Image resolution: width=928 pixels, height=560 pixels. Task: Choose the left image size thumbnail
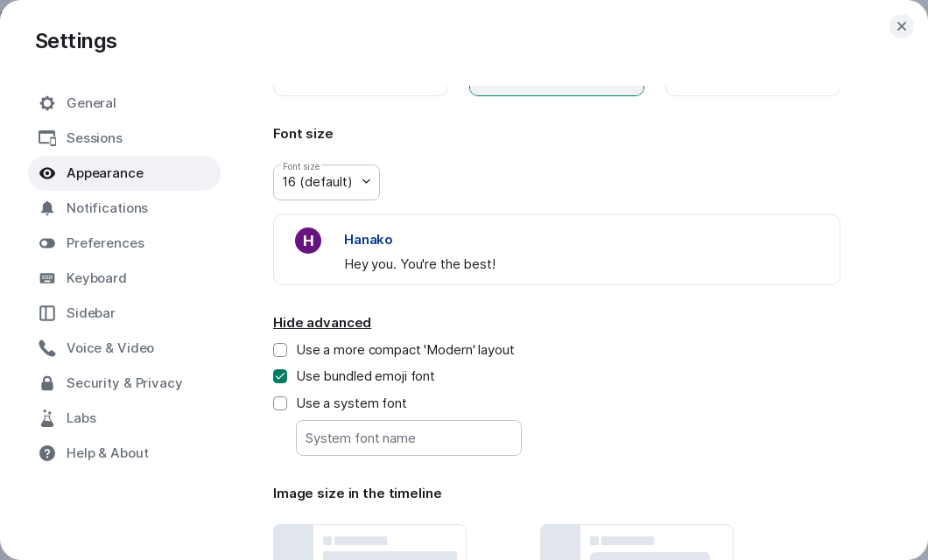click(x=369, y=542)
